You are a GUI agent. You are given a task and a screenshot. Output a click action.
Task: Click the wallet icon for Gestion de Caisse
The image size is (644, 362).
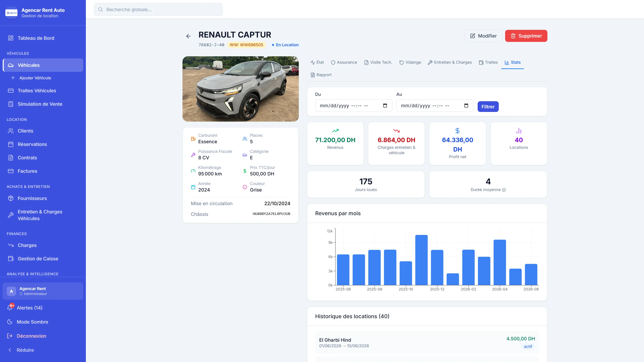pos(11,259)
